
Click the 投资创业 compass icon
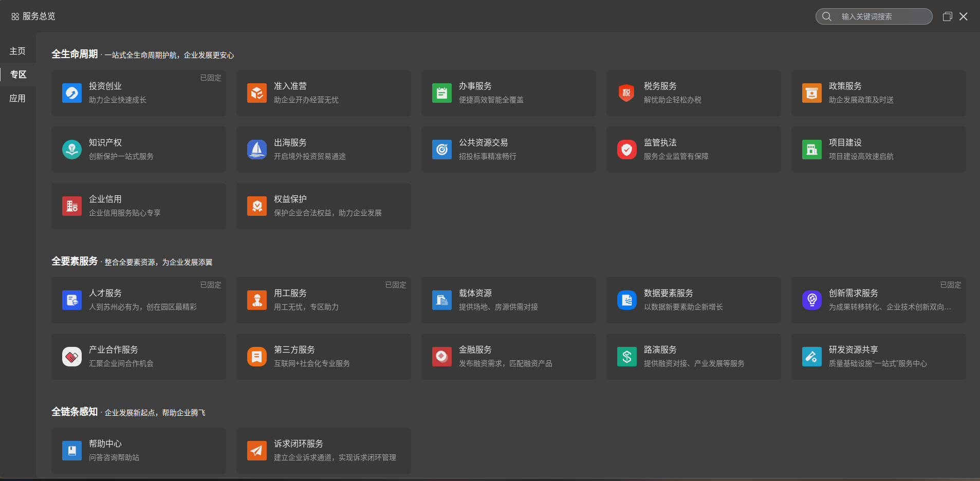click(x=72, y=93)
